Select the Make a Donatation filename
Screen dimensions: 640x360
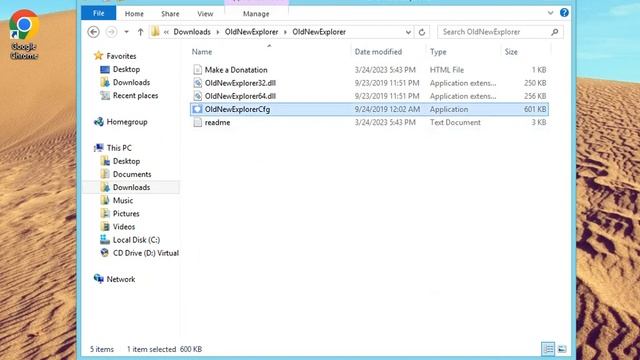(x=236, y=70)
